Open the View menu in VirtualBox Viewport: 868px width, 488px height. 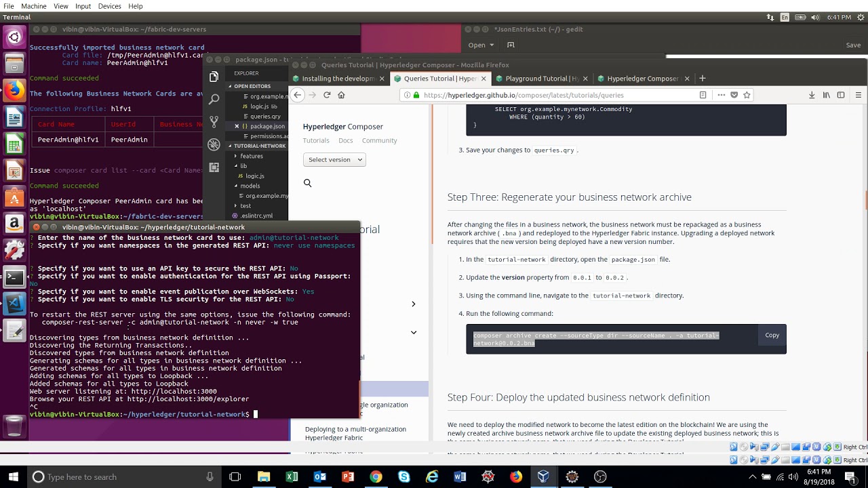[x=60, y=6]
